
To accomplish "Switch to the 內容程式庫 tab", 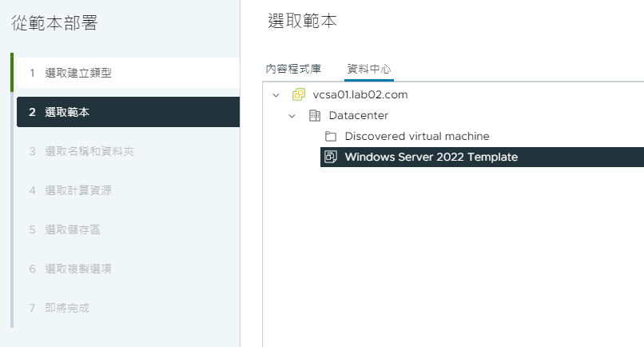I will tap(293, 69).
